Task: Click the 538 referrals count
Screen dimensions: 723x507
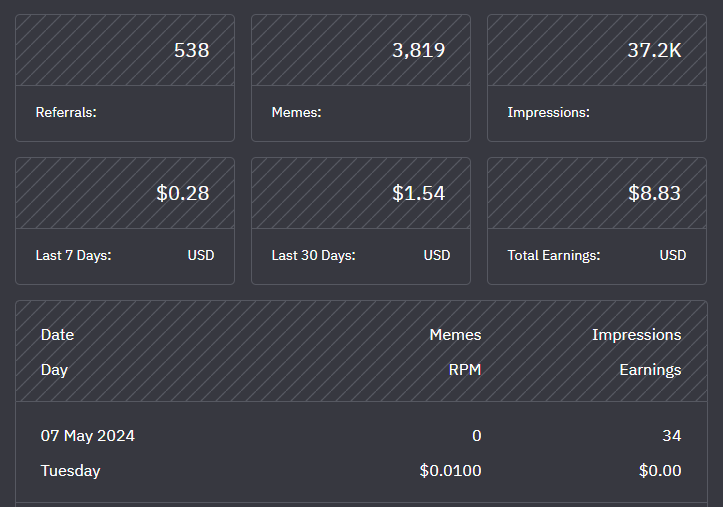Action: coord(191,50)
